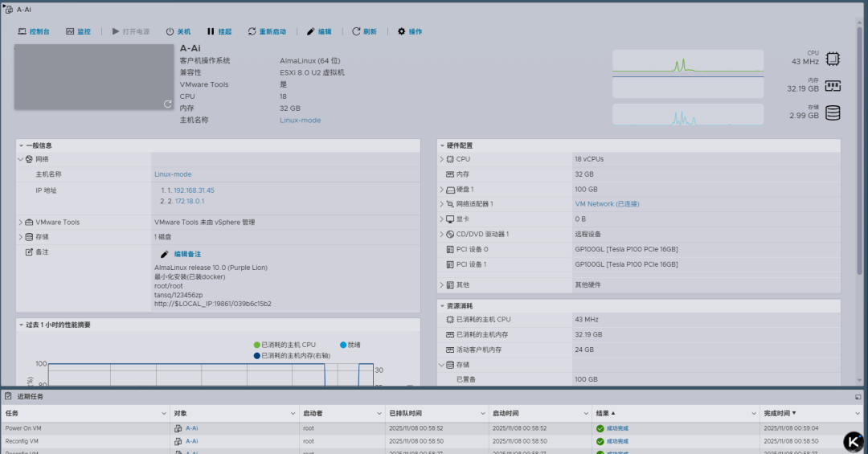Click the 近期任务 panel icon
The width and height of the screenshot is (868, 454).
[8, 396]
